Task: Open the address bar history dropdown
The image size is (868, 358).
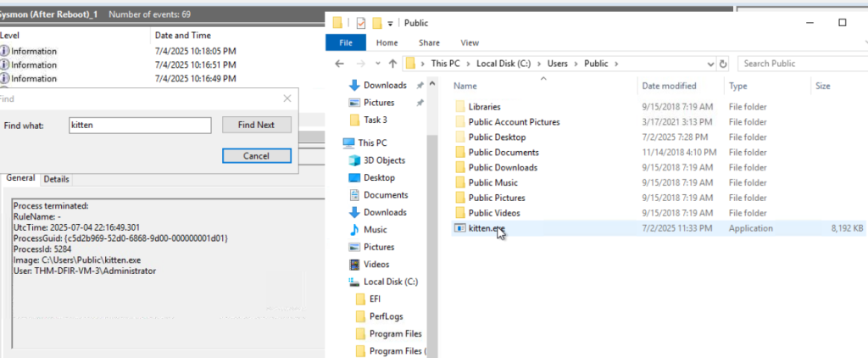Action: pyautogui.click(x=710, y=64)
